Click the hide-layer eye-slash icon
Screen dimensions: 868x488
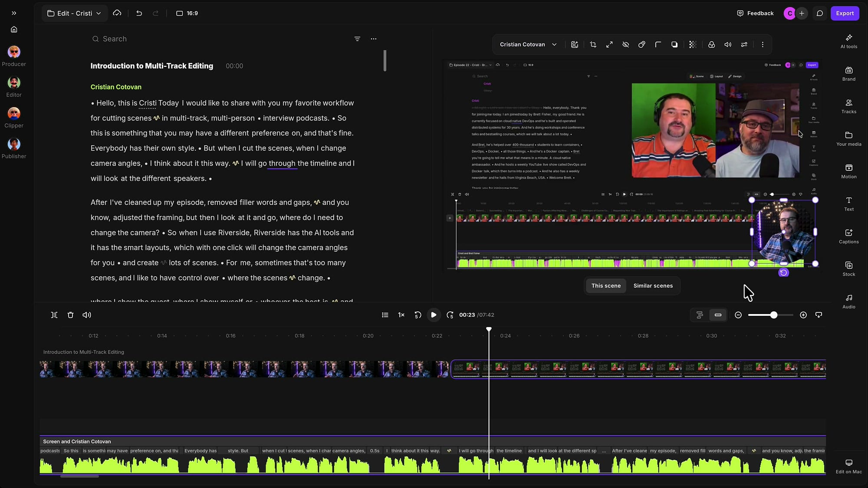point(625,44)
